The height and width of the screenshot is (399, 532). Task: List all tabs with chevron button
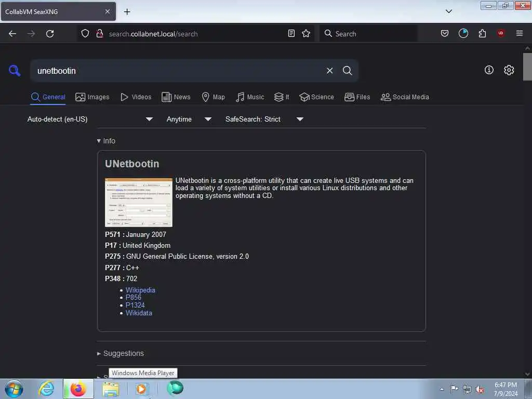[x=449, y=11]
